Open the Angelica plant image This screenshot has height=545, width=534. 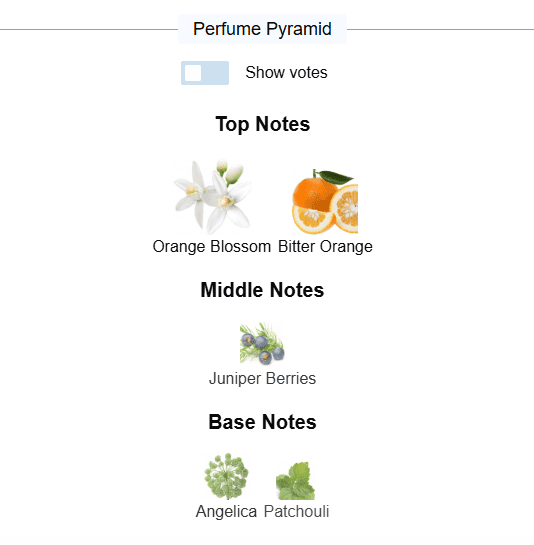[226, 476]
